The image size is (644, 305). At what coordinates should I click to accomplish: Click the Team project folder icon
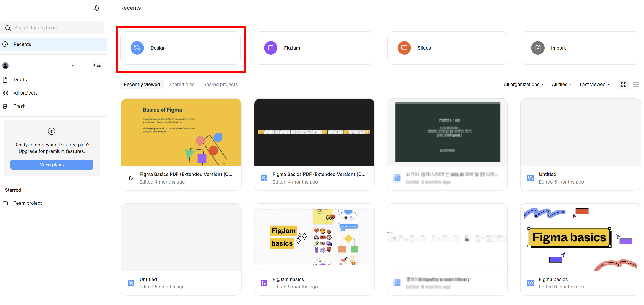[x=5, y=203]
